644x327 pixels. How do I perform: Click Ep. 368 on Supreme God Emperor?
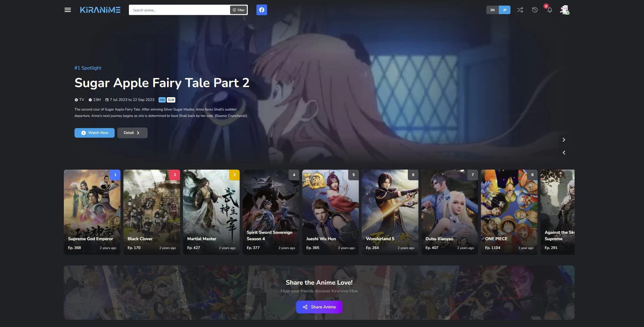point(74,248)
